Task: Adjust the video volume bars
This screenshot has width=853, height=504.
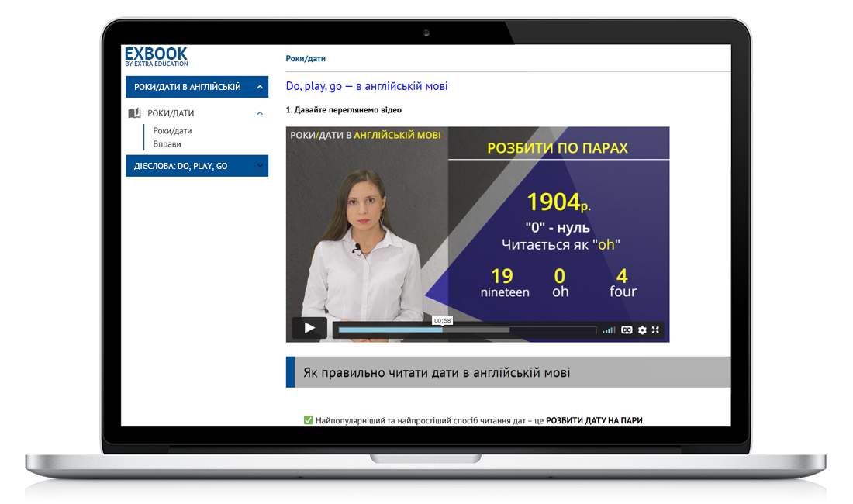Action: (609, 330)
